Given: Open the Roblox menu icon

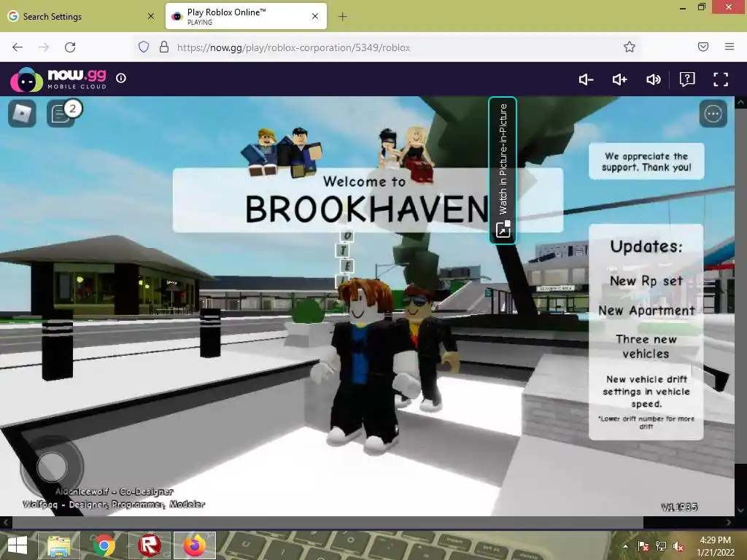Looking at the screenshot, I should click(x=22, y=113).
